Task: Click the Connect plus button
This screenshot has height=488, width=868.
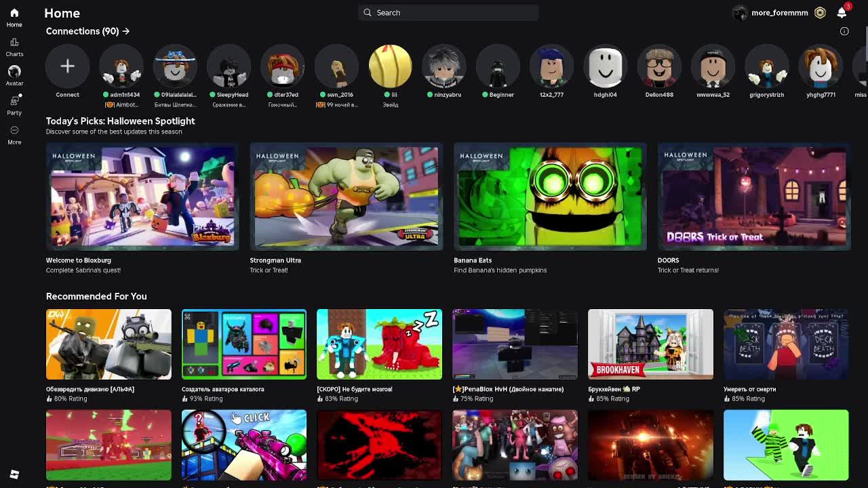Action: click(x=67, y=66)
